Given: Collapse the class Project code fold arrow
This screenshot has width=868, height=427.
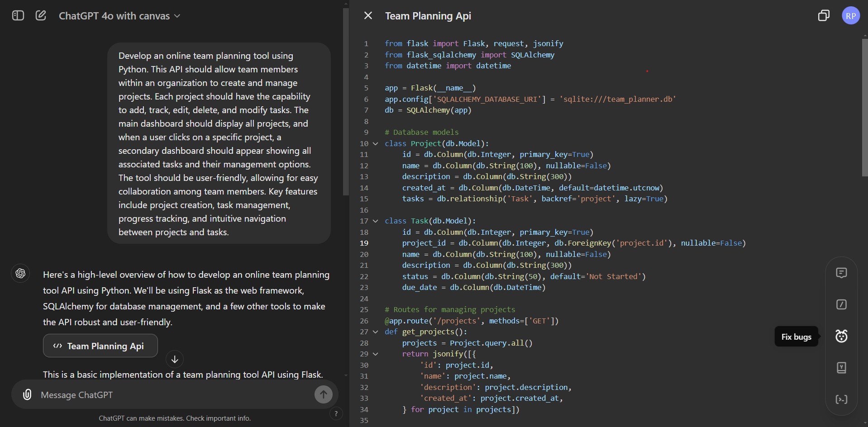Looking at the screenshot, I should 375,143.
